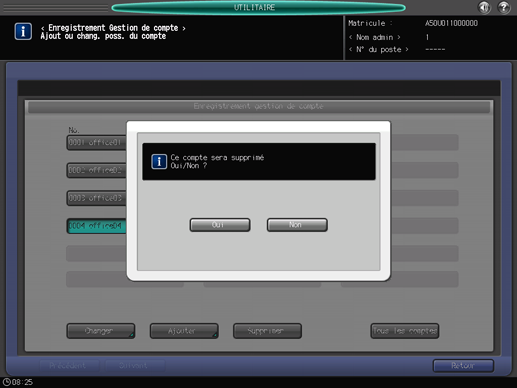This screenshot has height=388, width=517.
Task: Click the Nom admin label
Action: [375, 37]
